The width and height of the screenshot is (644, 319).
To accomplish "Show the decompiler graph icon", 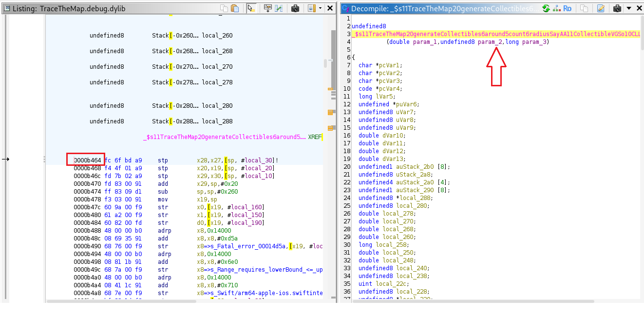I will coord(556,8).
